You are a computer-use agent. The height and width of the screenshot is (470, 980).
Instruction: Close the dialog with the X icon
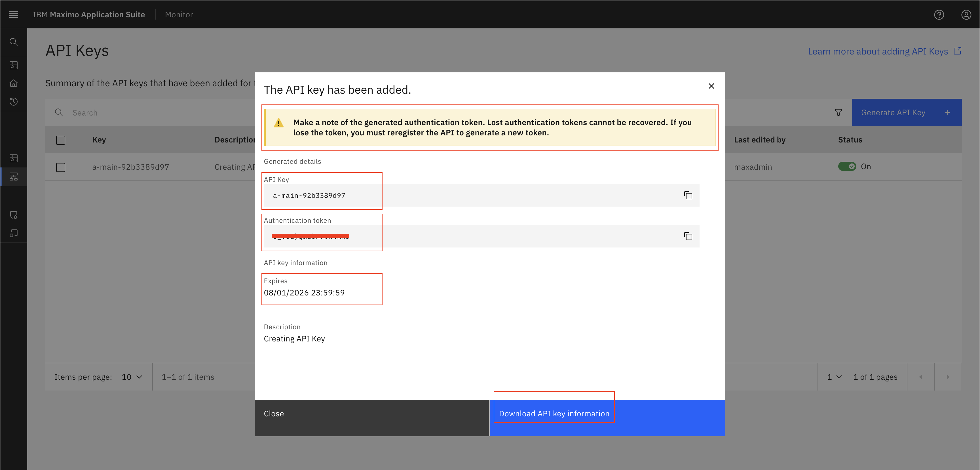pos(711,86)
